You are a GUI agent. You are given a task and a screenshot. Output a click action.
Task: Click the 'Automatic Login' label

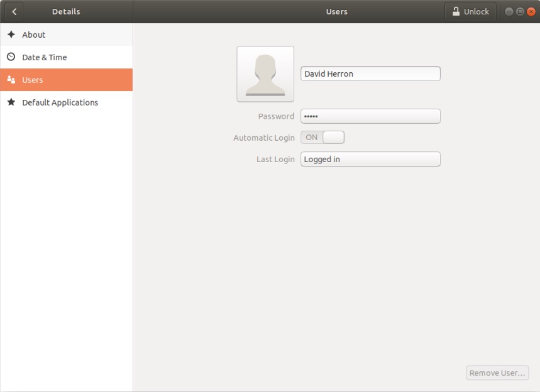pos(264,138)
